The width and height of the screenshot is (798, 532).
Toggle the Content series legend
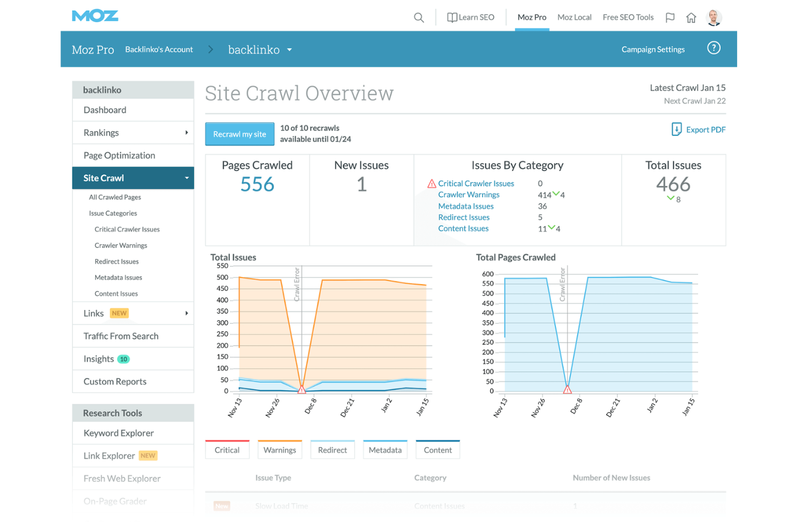click(x=437, y=450)
